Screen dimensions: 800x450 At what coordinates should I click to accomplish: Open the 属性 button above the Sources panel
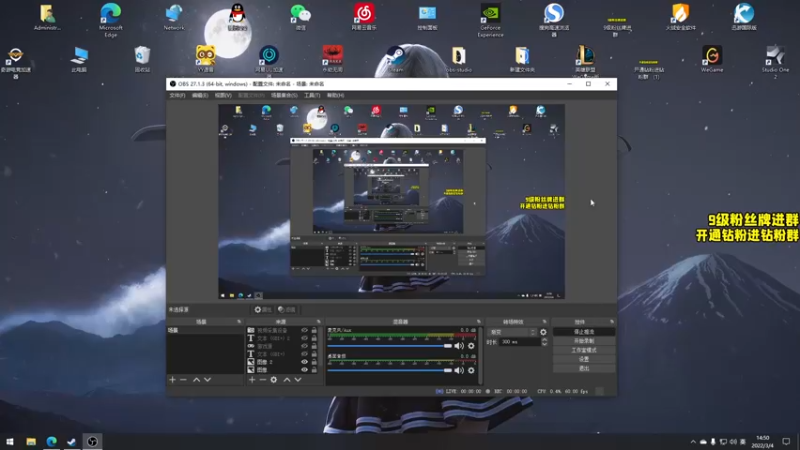[263, 310]
